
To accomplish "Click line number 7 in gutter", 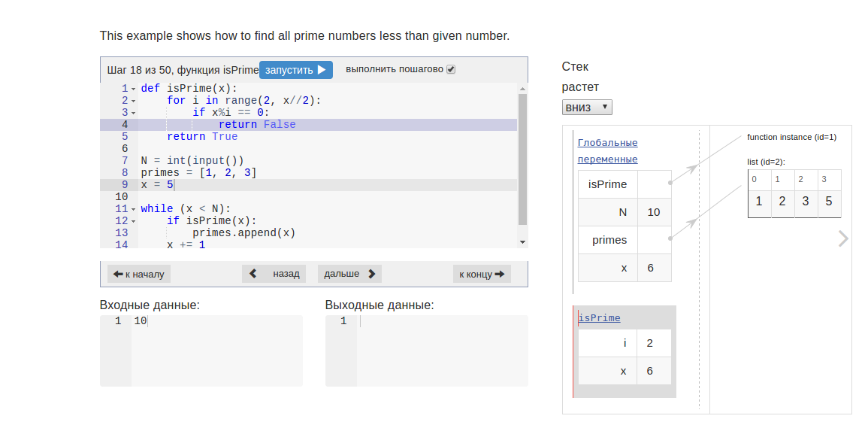I will [125, 161].
